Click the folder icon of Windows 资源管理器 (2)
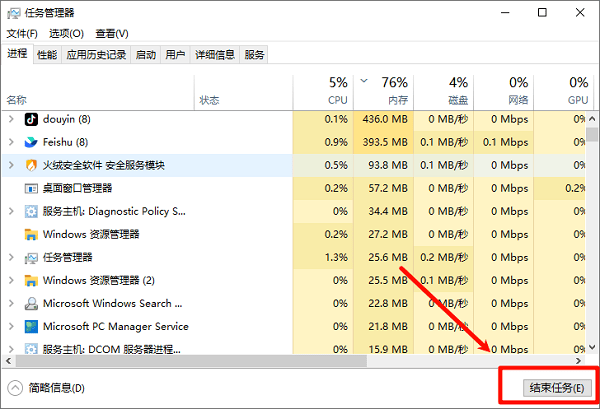This screenshot has width=600, height=409. [x=31, y=280]
